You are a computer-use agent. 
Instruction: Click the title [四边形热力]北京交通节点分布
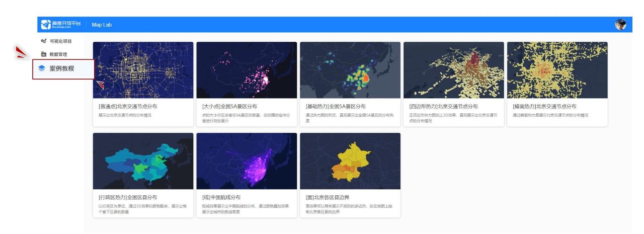click(x=444, y=107)
